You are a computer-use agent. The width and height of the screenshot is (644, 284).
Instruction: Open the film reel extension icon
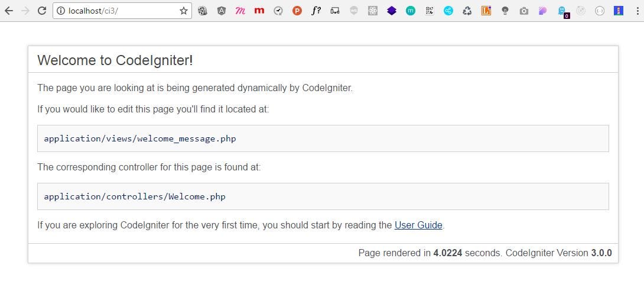tap(203, 11)
